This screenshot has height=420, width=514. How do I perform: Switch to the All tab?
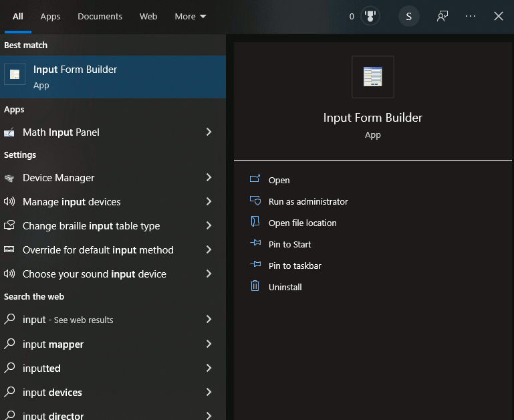(17, 17)
